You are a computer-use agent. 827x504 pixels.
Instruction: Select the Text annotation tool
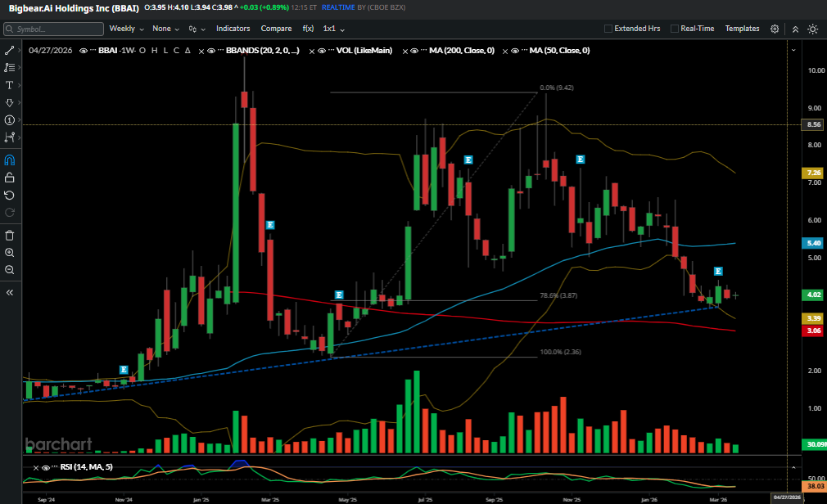pos(9,85)
